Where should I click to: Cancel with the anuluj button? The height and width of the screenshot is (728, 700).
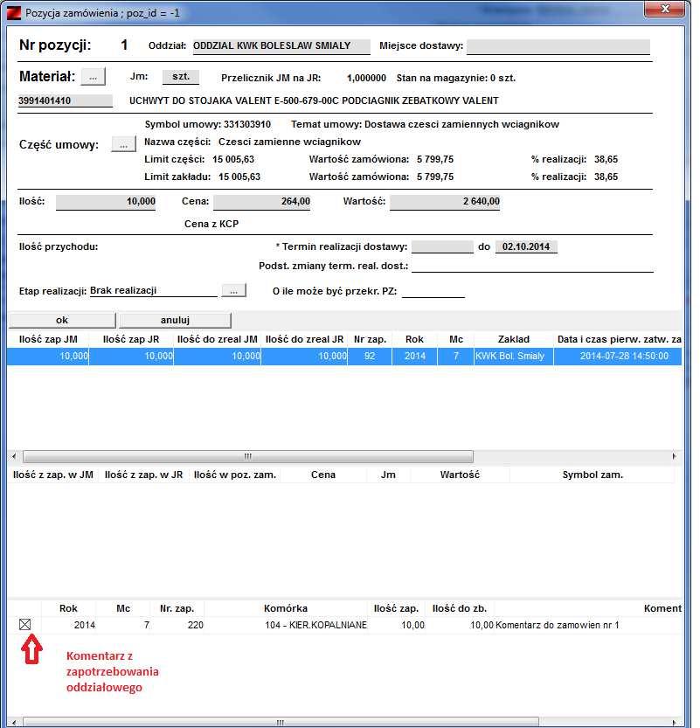tap(175, 320)
